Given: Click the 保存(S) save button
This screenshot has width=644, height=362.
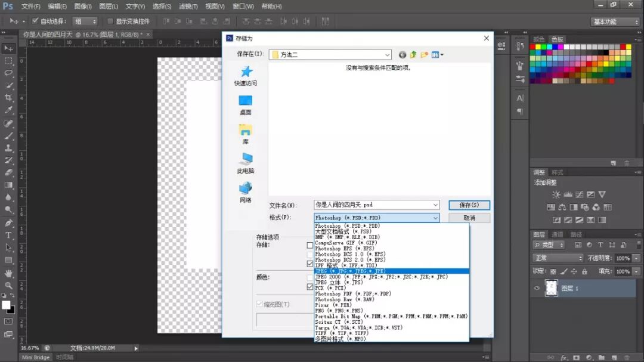Looking at the screenshot, I should pos(469,205).
